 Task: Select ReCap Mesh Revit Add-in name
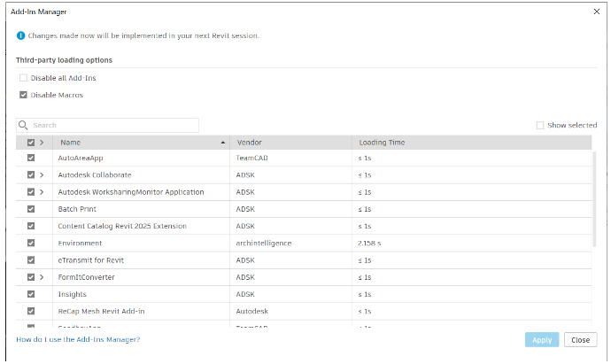pyautogui.click(x=101, y=311)
